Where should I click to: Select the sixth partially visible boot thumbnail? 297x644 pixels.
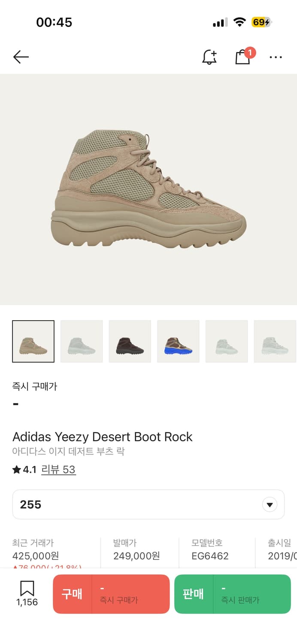275,341
